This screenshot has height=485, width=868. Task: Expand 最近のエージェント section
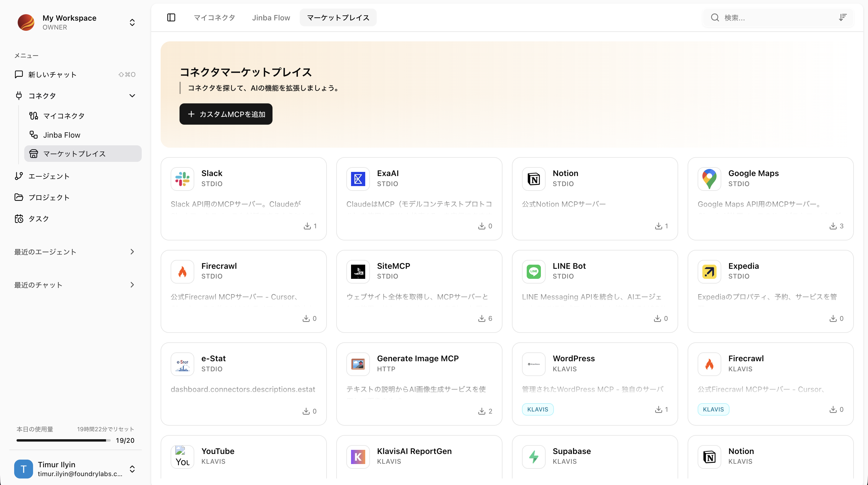pyautogui.click(x=132, y=252)
